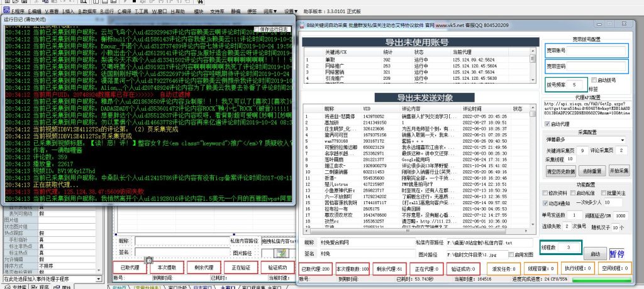Toggle the 动态@通知 checkbox
This screenshot has width=644, height=289.
[x=544, y=203]
